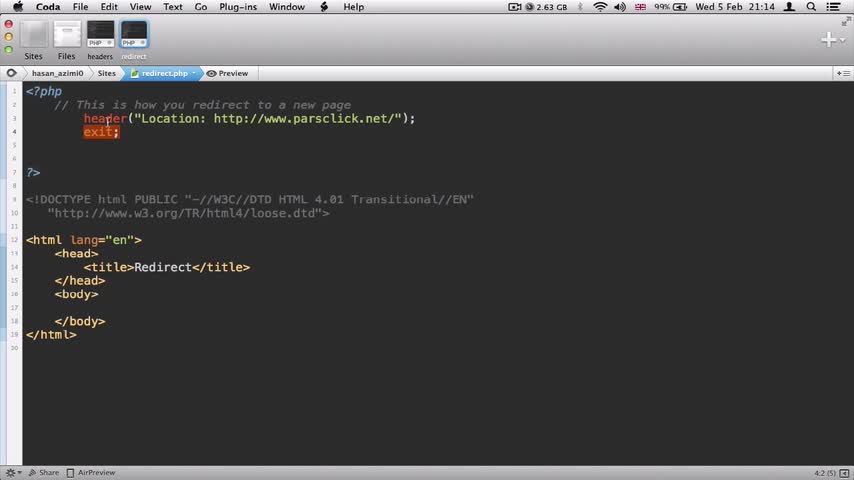Click the opening <head> tag line

tap(76, 253)
